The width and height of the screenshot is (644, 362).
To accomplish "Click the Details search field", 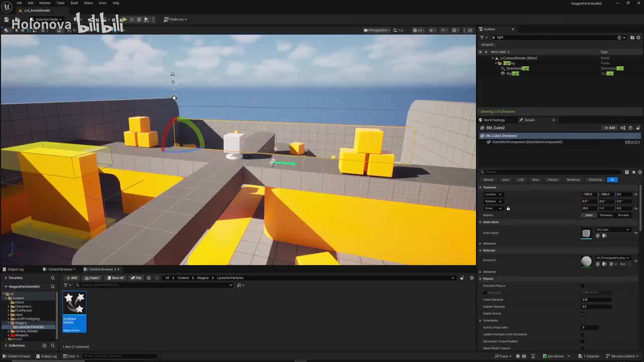I will tap(551, 172).
